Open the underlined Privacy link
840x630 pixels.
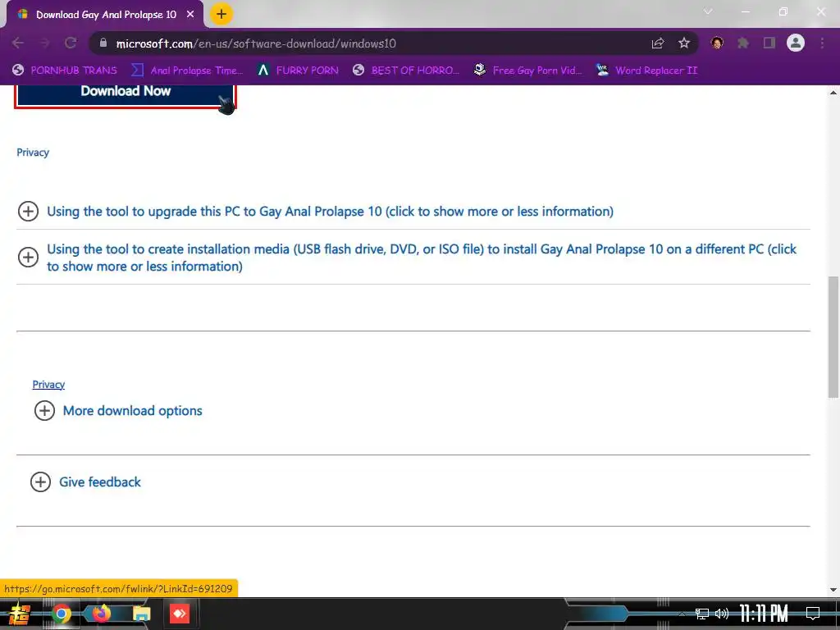(48, 384)
